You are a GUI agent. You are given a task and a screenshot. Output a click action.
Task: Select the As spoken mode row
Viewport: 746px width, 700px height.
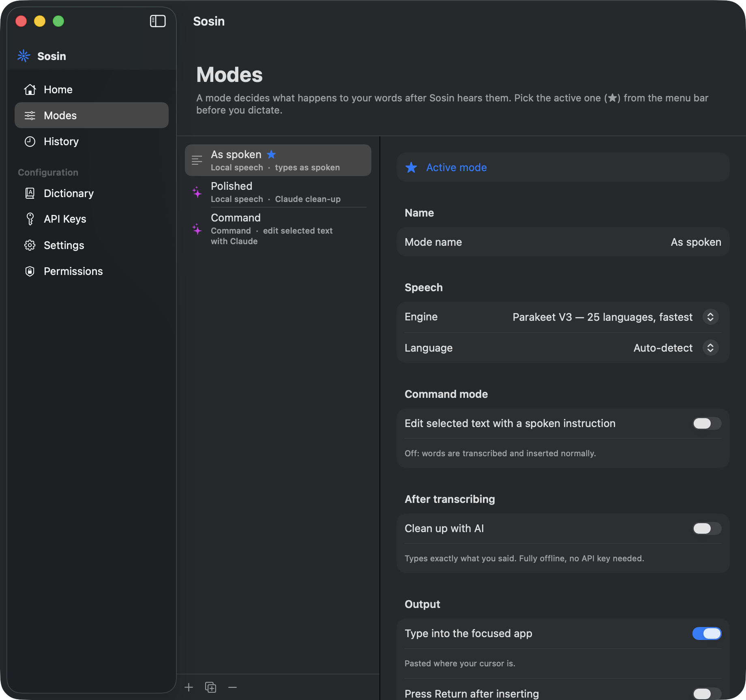pyautogui.click(x=278, y=160)
